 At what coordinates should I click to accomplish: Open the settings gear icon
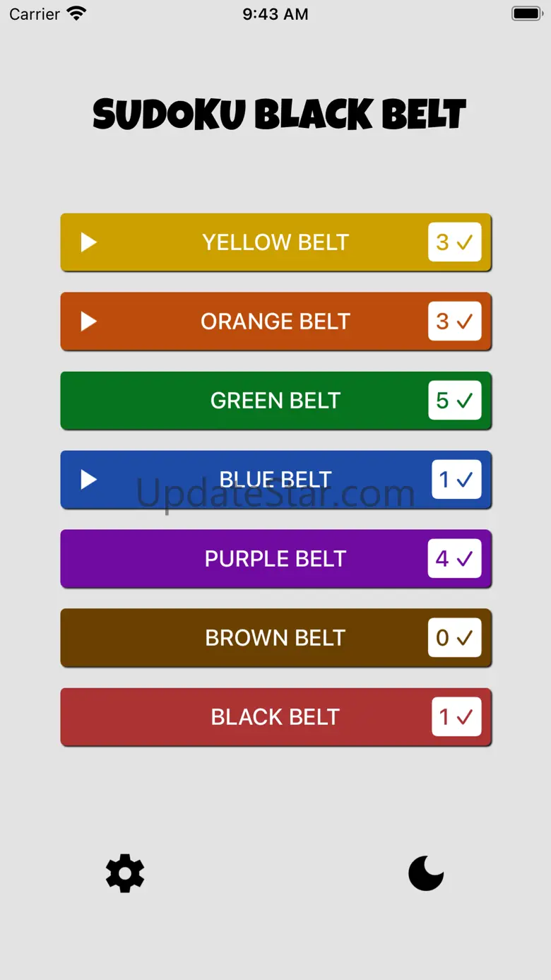(125, 873)
